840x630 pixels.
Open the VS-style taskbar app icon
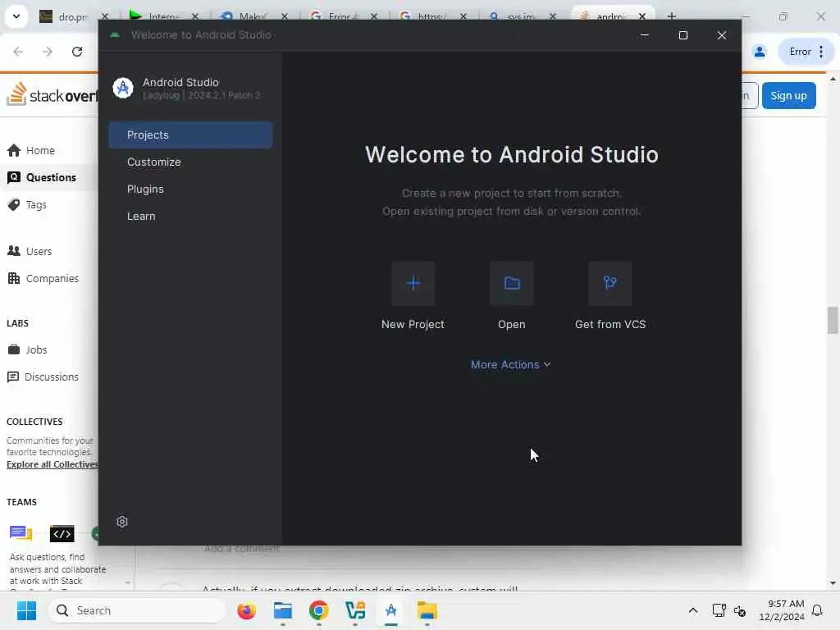point(355,610)
